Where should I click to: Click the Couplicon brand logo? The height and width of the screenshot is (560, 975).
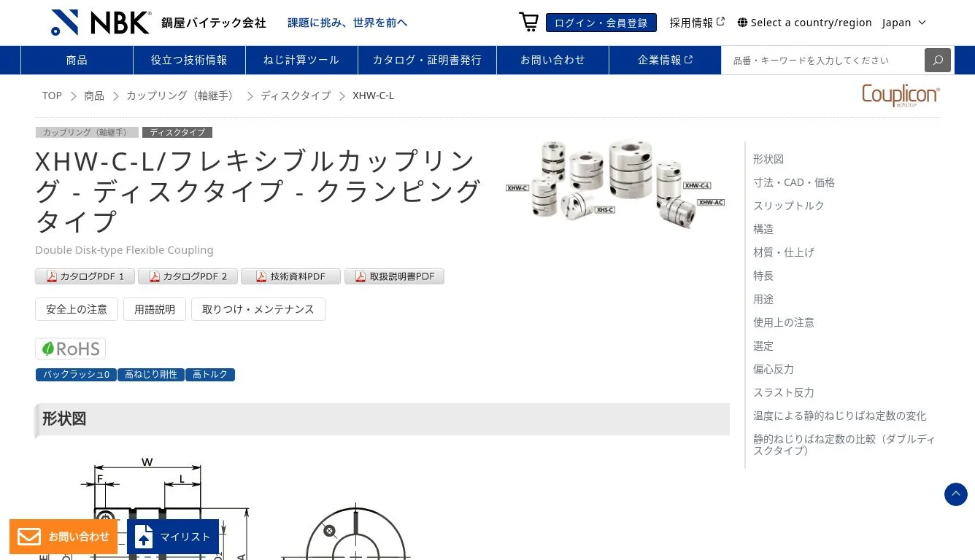pyautogui.click(x=901, y=95)
